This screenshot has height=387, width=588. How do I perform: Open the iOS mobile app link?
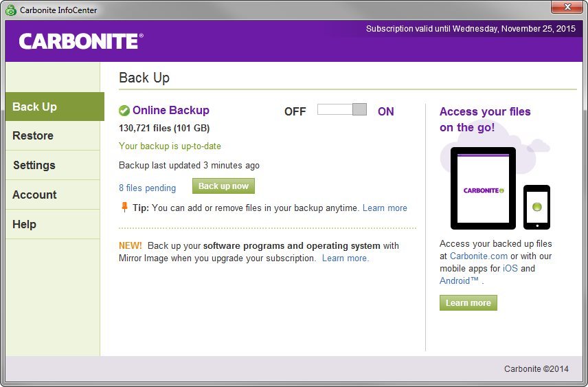pyautogui.click(x=510, y=269)
